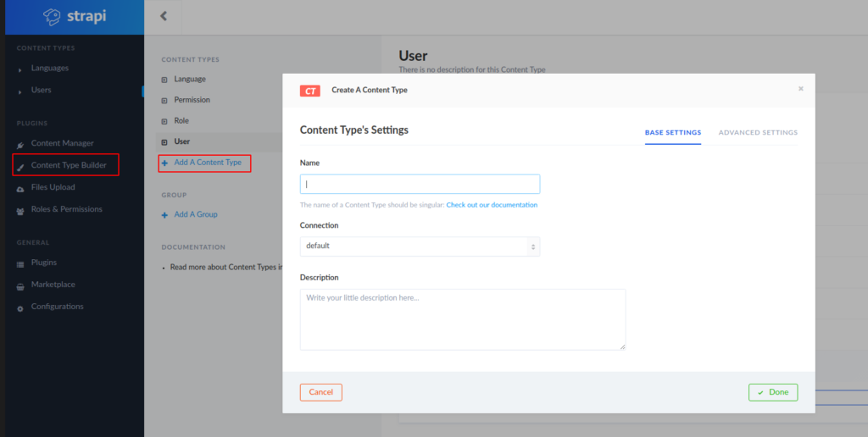Expand the Users arrow in sidebar
The height and width of the screenshot is (437, 868).
20,91
